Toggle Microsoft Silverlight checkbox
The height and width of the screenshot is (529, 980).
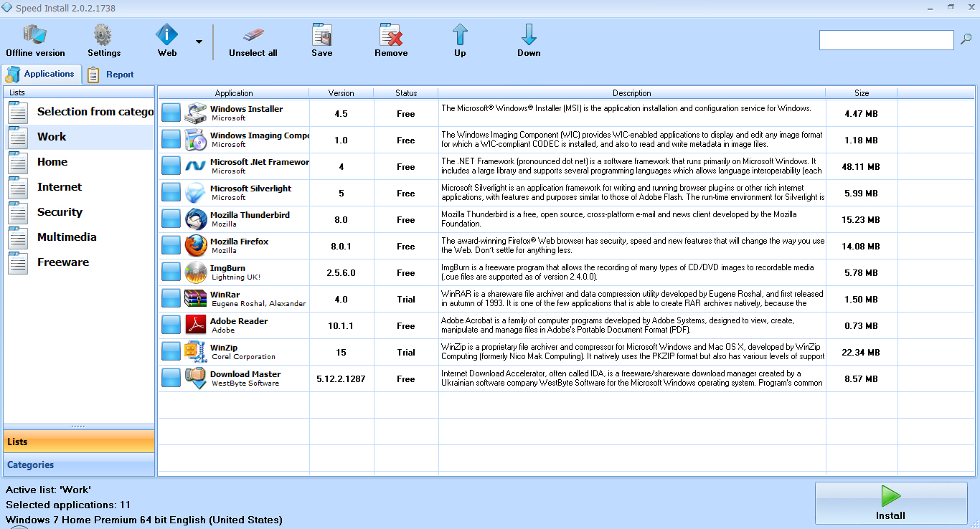point(171,193)
